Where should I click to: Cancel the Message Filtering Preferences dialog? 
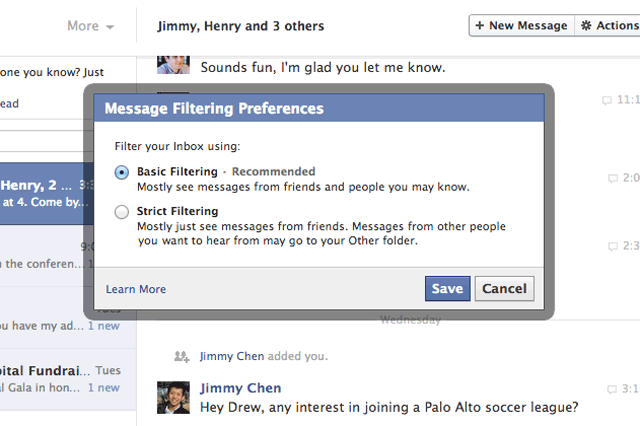pos(504,289)
